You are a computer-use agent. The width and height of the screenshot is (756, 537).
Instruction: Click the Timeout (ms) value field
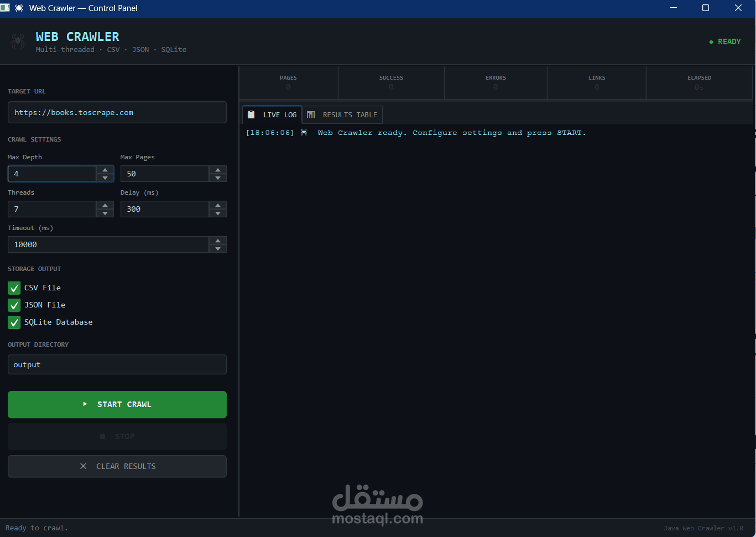(108, 244)
